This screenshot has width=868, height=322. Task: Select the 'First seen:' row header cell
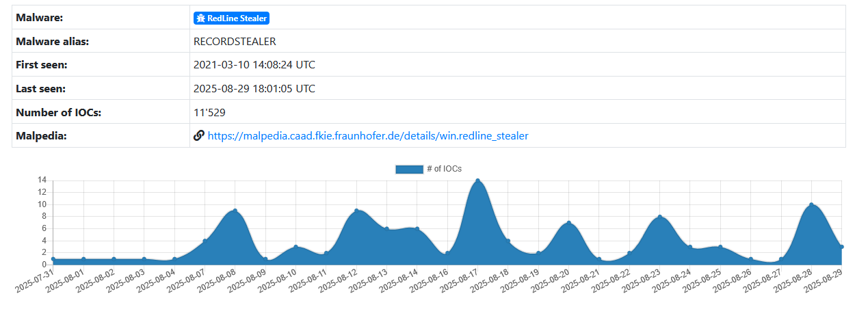coord(101,65)
